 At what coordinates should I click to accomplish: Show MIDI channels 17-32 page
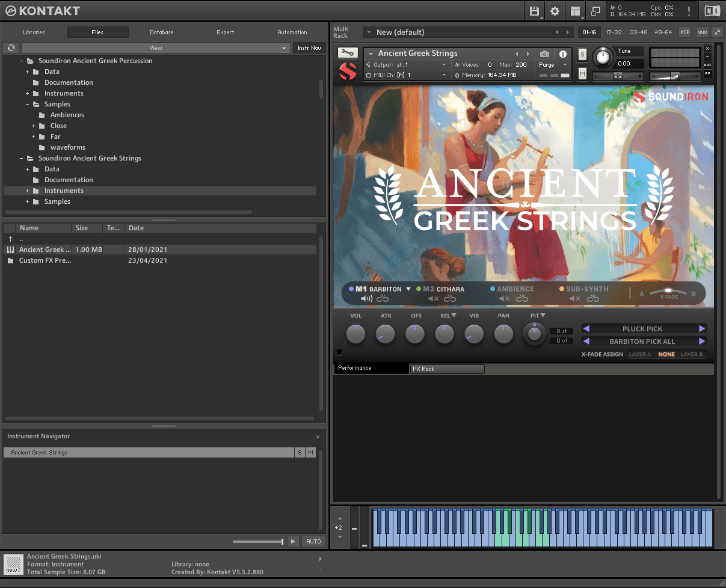pyautogui.click(x=614, y=32)
